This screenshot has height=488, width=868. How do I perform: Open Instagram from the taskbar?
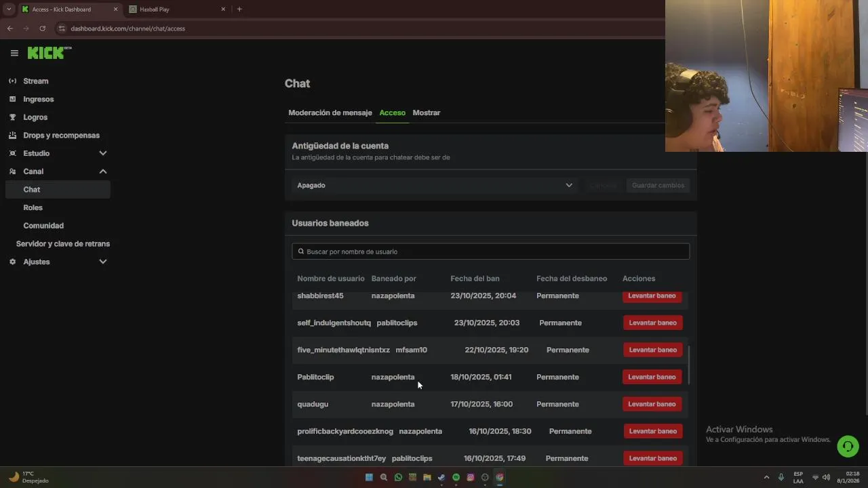pyautogui.click(x=471, y=477)
